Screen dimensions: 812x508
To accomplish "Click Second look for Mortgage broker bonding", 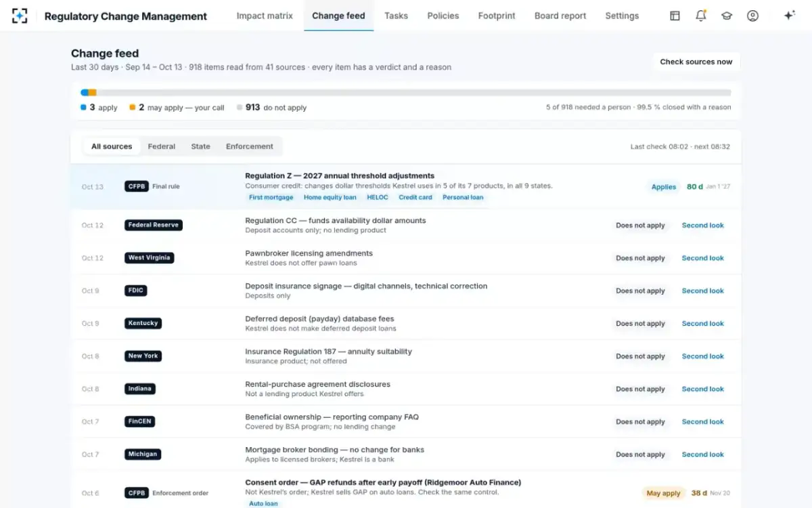I will [x=702, y=454].
